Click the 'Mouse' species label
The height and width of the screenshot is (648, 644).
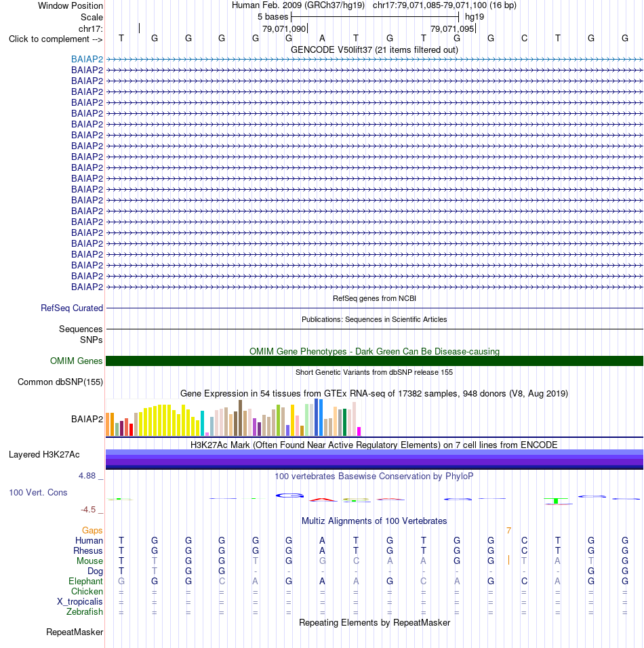89,561
